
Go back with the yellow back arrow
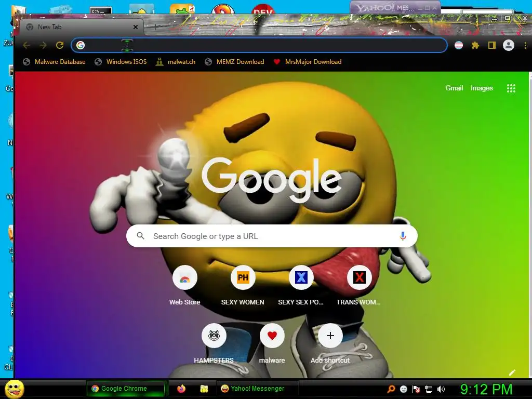point(26,45)
